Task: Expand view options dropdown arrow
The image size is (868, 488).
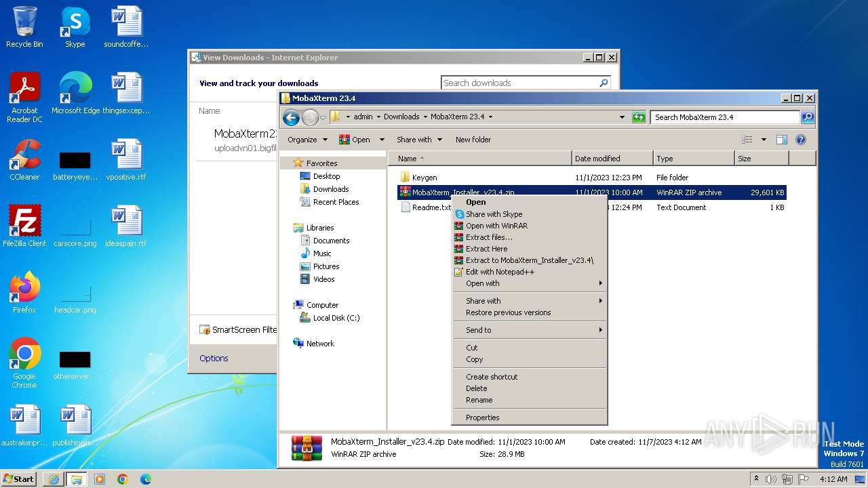Action: (x=764, y=140)
